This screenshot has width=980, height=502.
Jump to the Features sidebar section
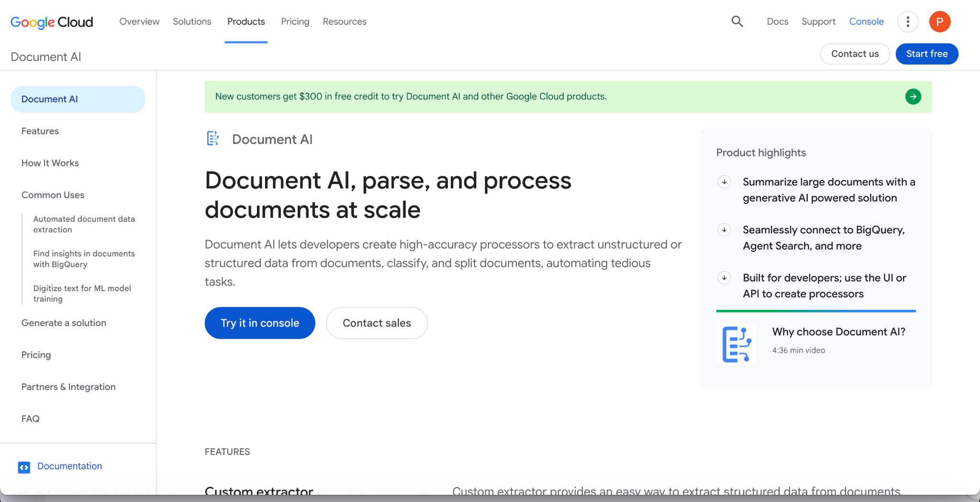pos(40,131)
